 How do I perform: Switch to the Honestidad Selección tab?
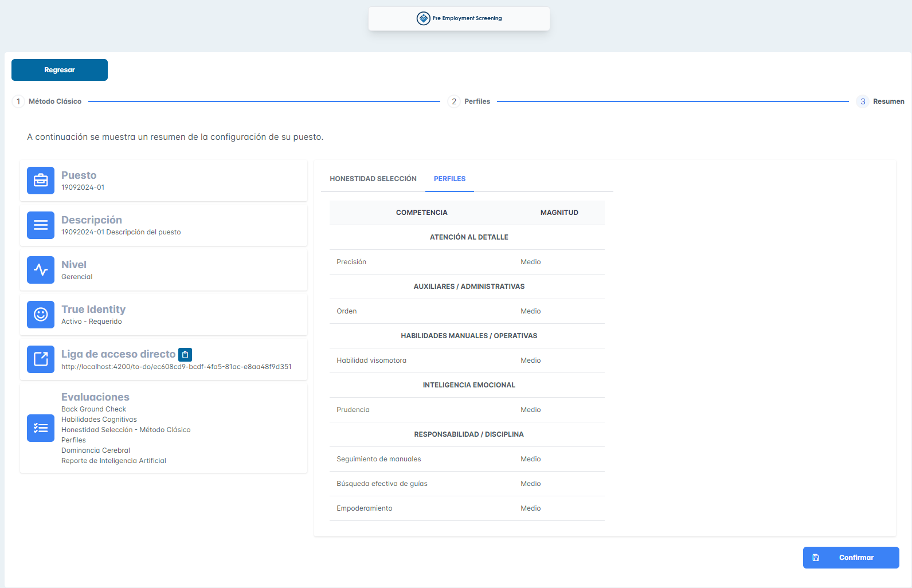click(x=373, y=179)
